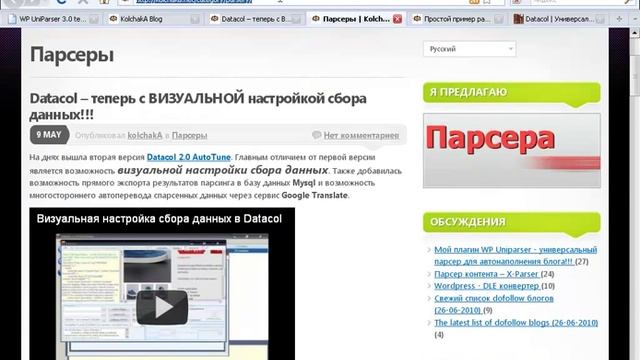The image size is (640, 360).
Task: Click 'визуальной настройки сбора данных' italic text
Action: pos(223,170)
